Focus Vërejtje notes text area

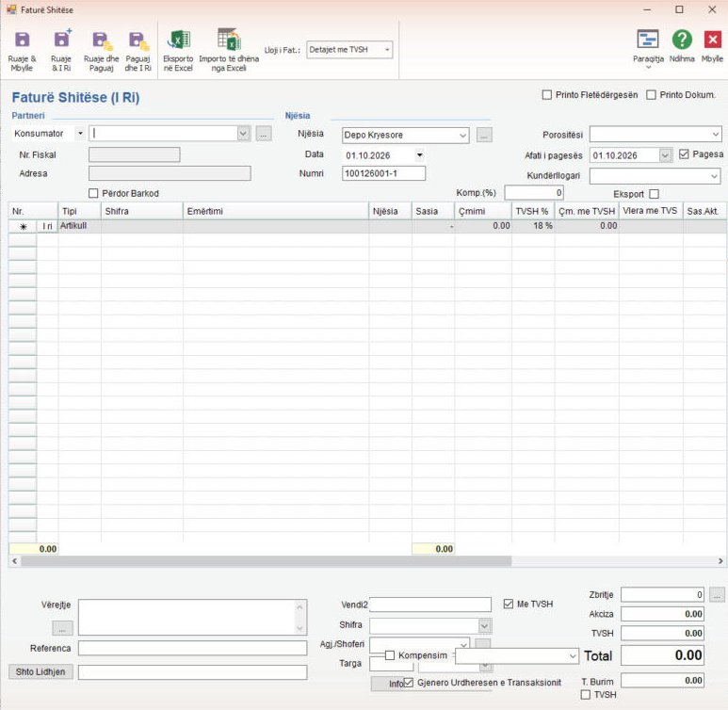187,617
